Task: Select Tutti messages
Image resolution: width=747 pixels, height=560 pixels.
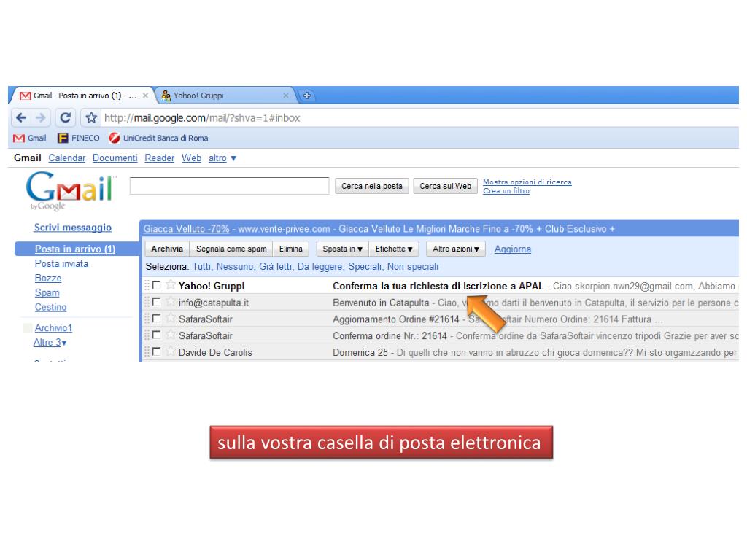Action: coord(202,267)
